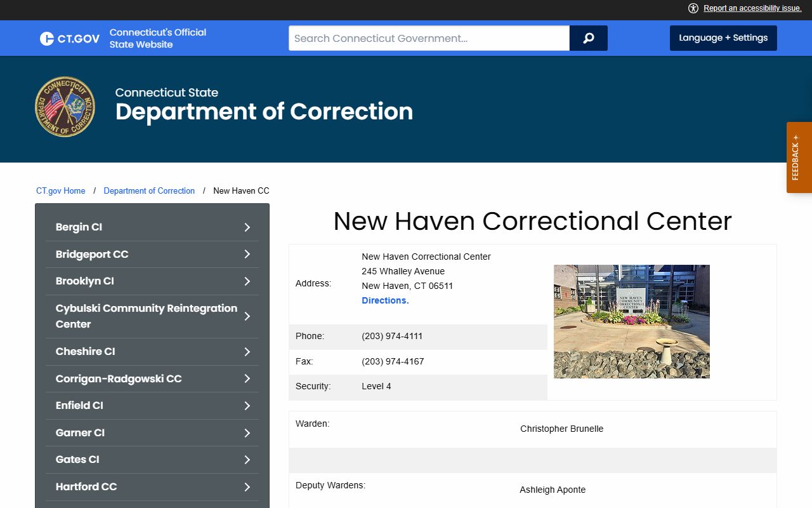Screen dimensions: 812x508
Task: Click the New Haven facility photo
Action: 632,321
